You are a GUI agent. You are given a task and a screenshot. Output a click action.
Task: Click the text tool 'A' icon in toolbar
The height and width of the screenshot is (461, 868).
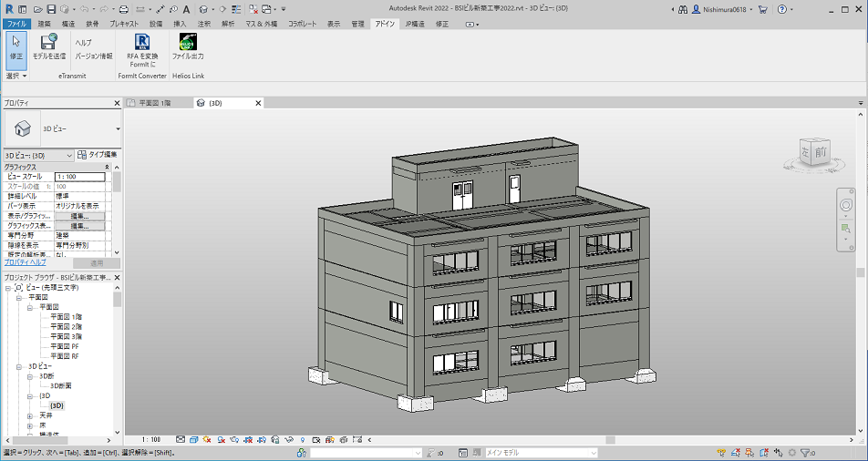click(186, 9)
